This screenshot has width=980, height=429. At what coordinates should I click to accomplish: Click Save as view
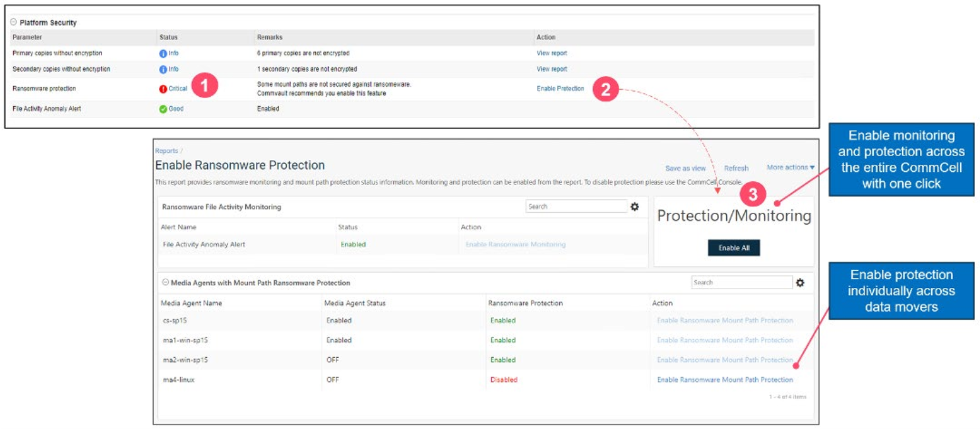pos(685,169)
